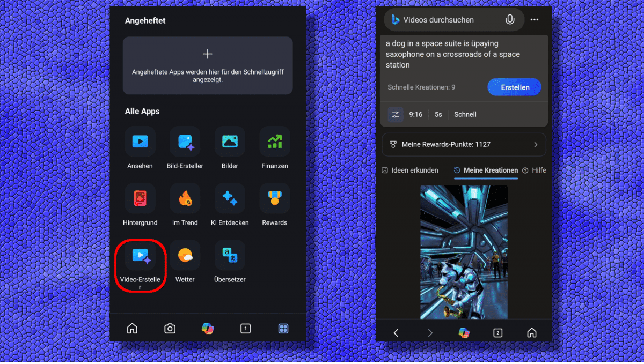The image size is (644, 364).
Task: Select the Meine Kreationen tab
Action: point(486,170)
